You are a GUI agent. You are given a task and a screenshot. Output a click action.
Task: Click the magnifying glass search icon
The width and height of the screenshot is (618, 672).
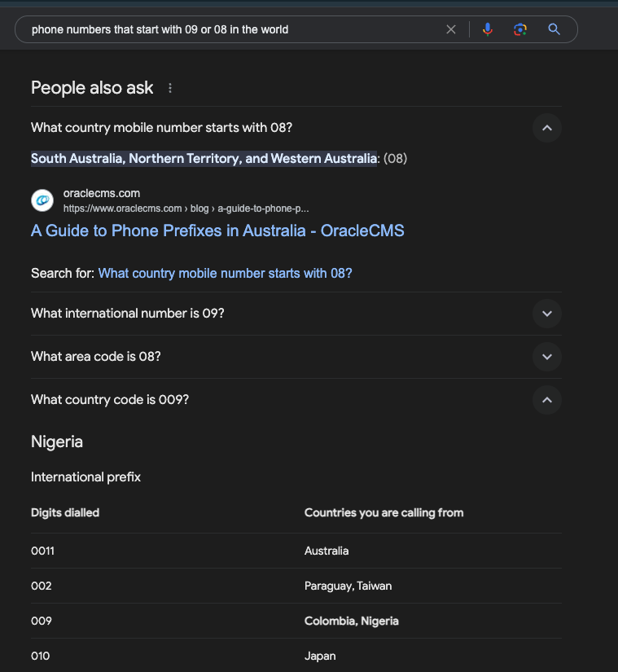coord(554,29)
